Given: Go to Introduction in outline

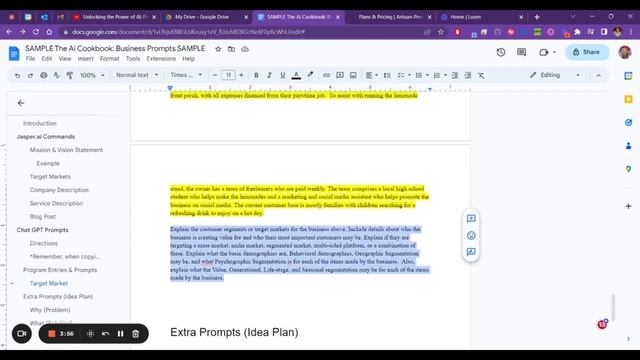Looking at the screenshot, I should [40, 123].
